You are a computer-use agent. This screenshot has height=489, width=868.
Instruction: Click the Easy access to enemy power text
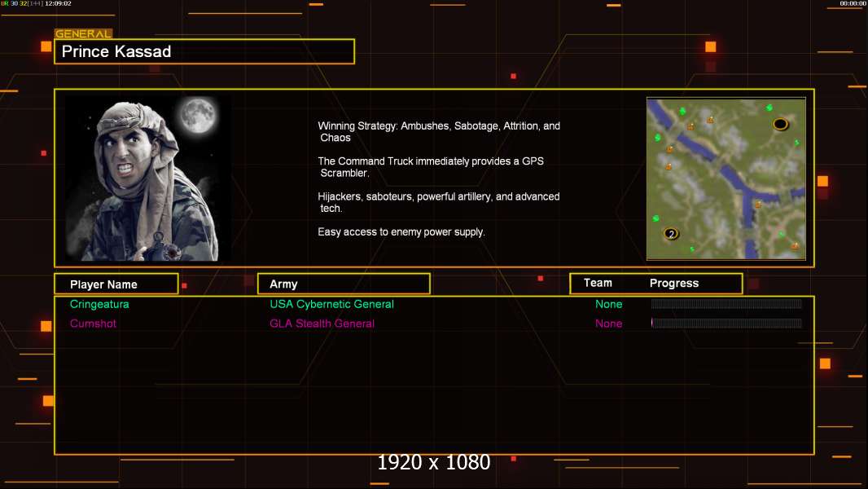click(x=401, y=232)
